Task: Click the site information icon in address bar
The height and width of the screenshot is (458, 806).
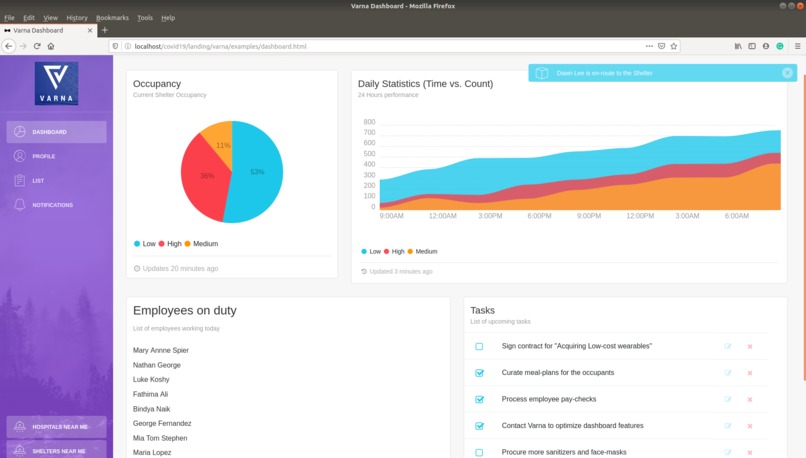Action: [x=127, y=46]
